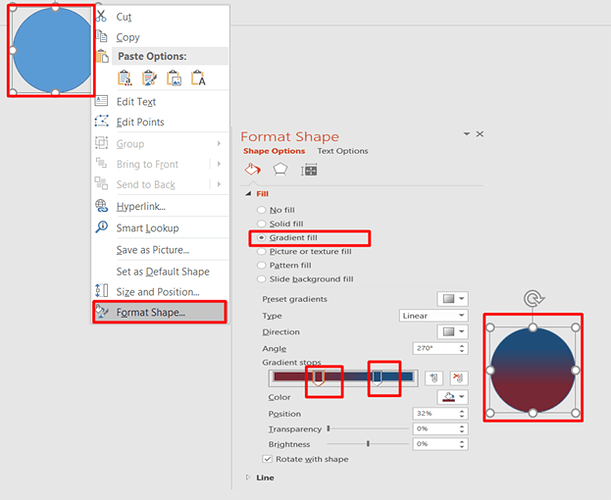Click the Edit Points icon
Screen dimensions: 611x500
[101, 121]
